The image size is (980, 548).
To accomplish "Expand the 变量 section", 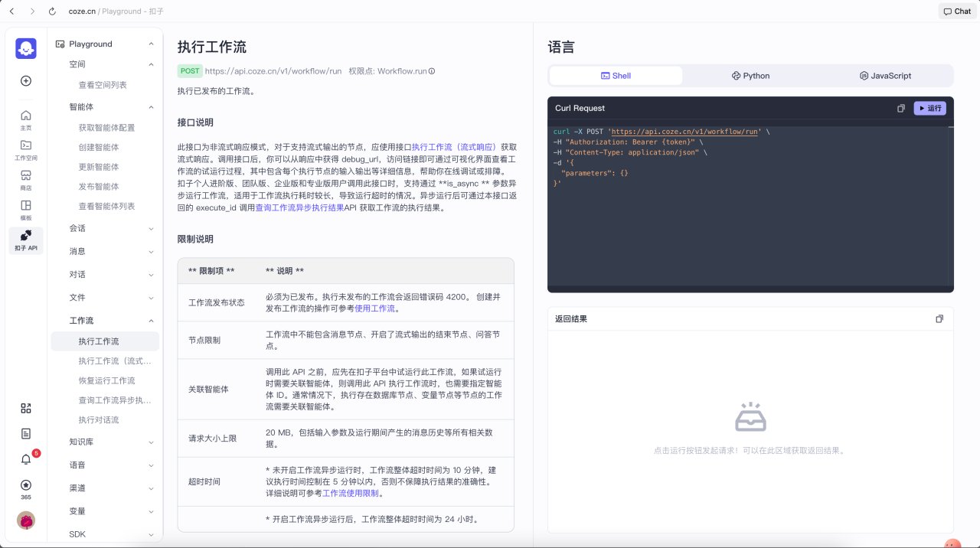I will click(x=151, y=511).
